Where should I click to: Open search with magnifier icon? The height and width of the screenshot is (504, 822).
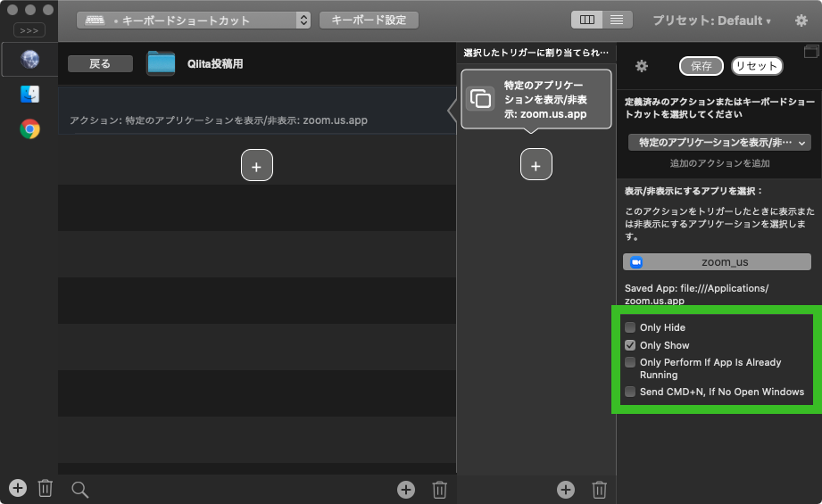[79, 490]
